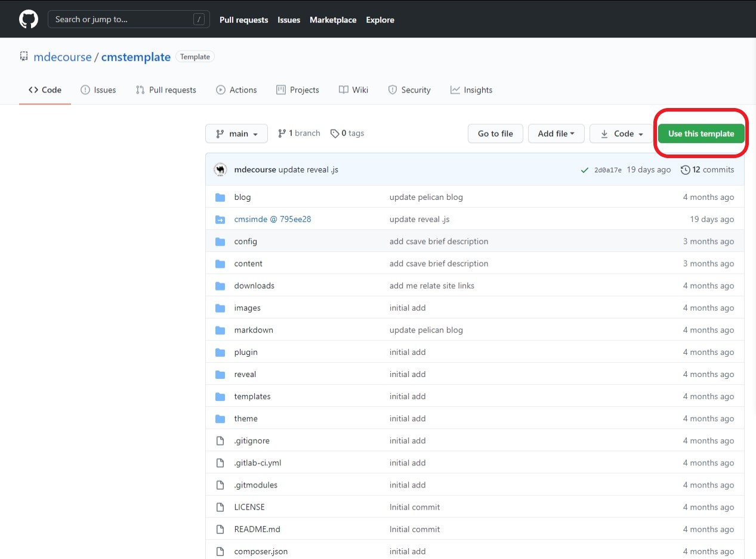Click the folder icon for downloads
Image resolution: width=756 pixels, height=559 pixels.
[x=220, y=286]
